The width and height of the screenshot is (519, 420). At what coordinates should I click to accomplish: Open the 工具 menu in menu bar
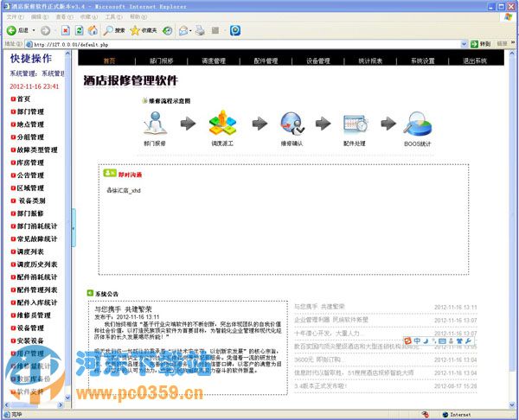click(114, 17)
